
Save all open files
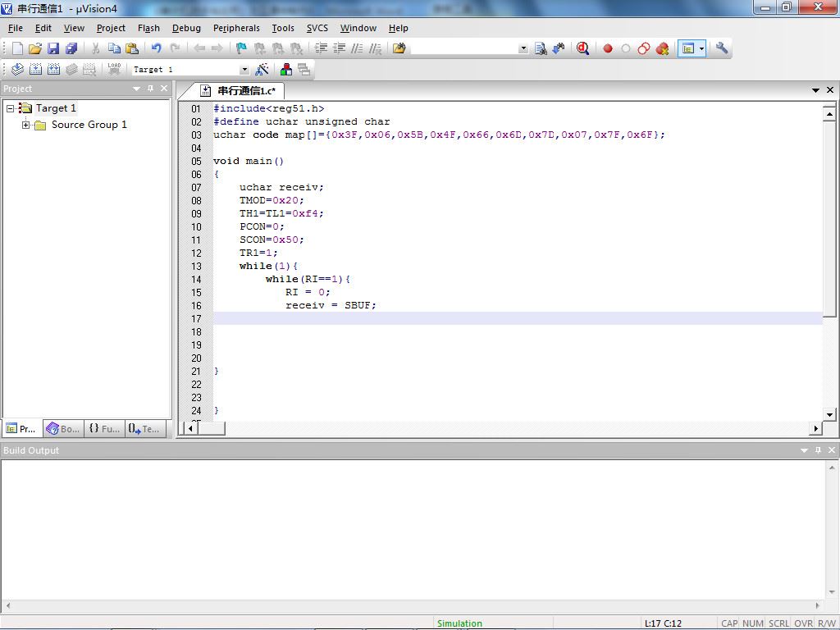point(71,48)
